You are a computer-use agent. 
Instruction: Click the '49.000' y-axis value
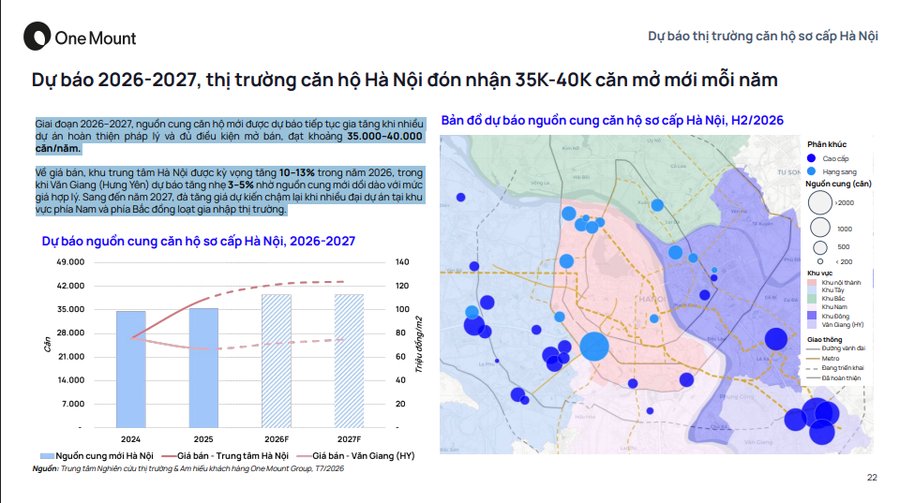coord(70,262)
